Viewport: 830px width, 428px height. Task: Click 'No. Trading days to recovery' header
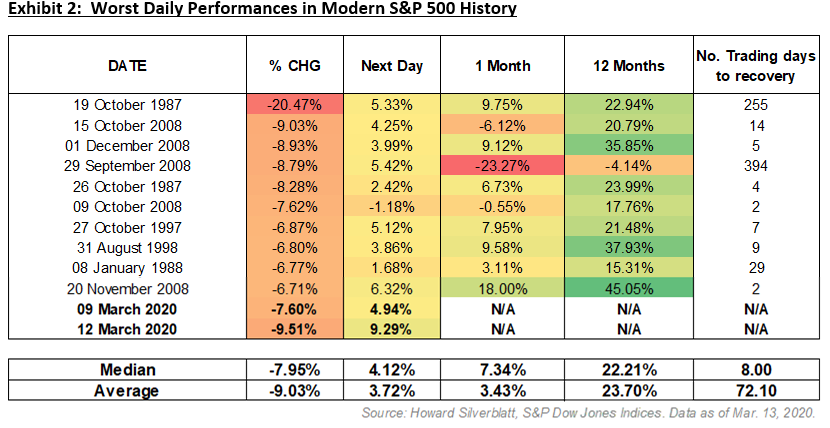756,66
